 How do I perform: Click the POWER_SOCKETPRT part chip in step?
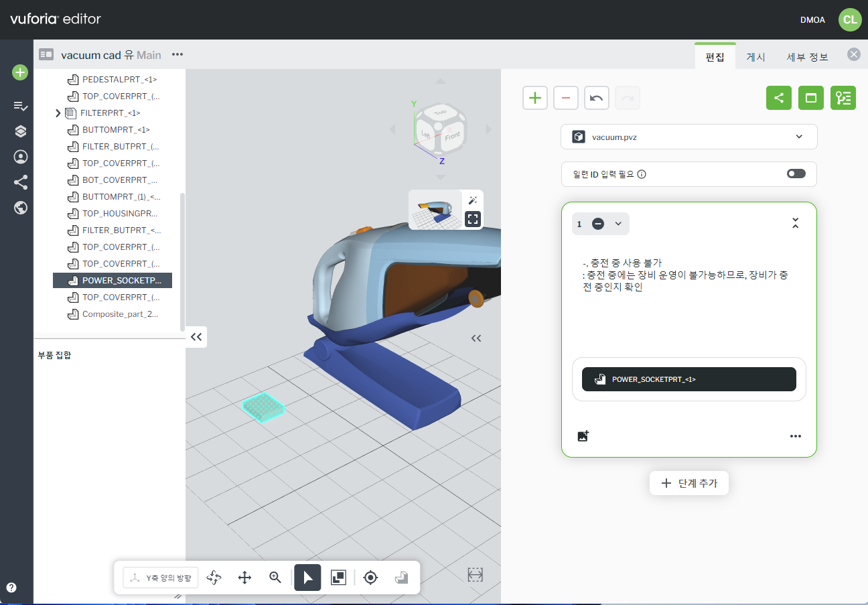(689, 379)
